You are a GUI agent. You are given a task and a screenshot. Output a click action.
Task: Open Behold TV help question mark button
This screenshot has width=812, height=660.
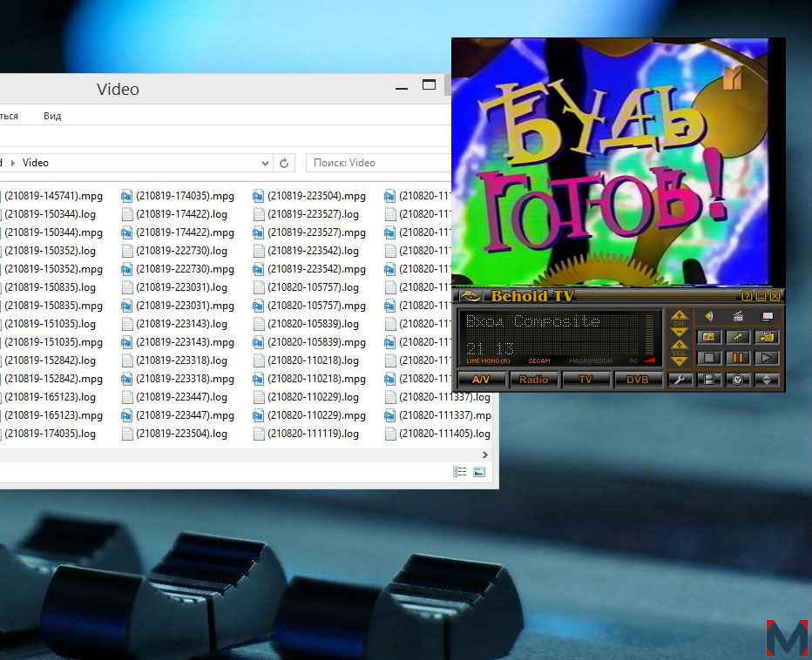pyautogui.click(x=747, y=296)
